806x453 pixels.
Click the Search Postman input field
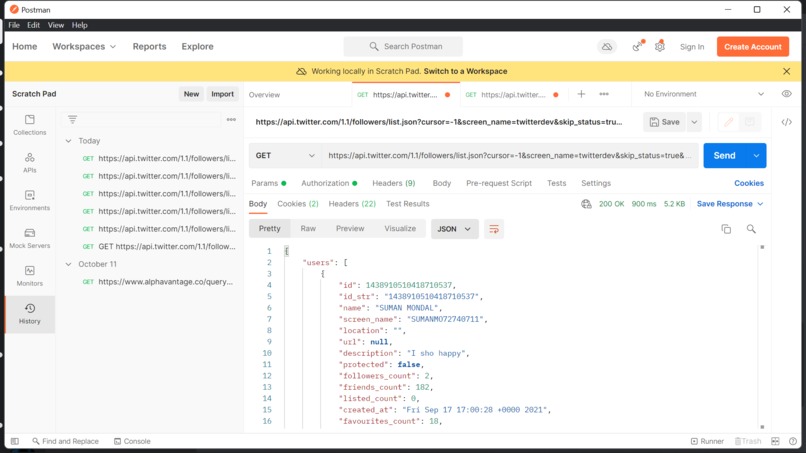coord(403,46)
